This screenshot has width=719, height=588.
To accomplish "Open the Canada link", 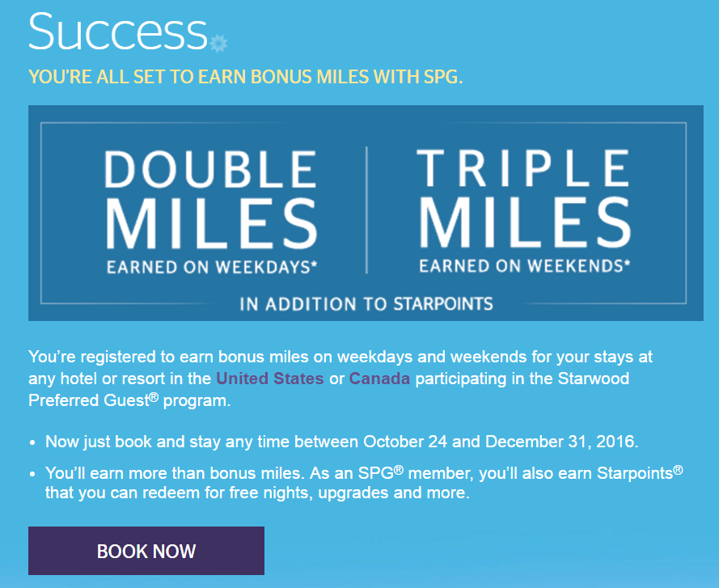I will pyautogui.click(x=379, y=379).
